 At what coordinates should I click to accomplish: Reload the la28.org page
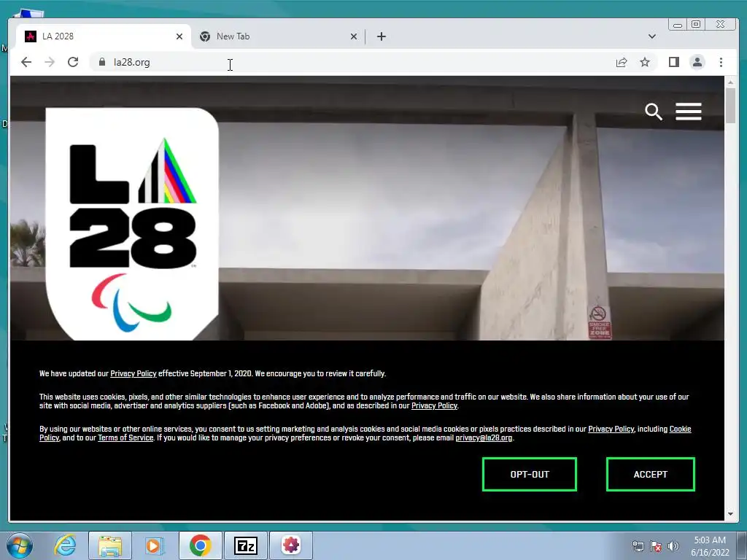coord(73,62)
